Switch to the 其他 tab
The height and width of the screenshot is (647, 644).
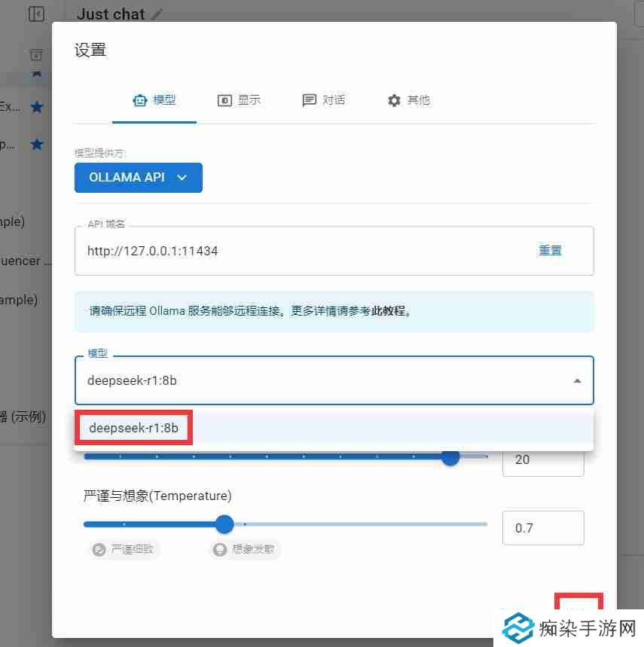point(409,99)
